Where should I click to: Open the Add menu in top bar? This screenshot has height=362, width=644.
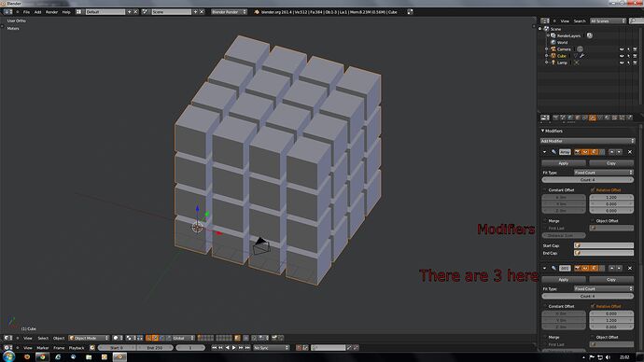point(37,12)
